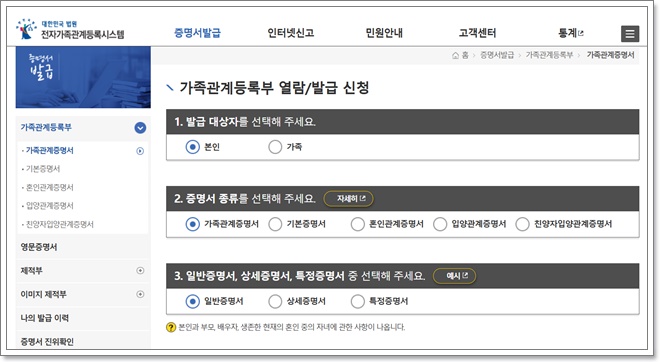Click the 예시 example button

(x=455, y=276)
